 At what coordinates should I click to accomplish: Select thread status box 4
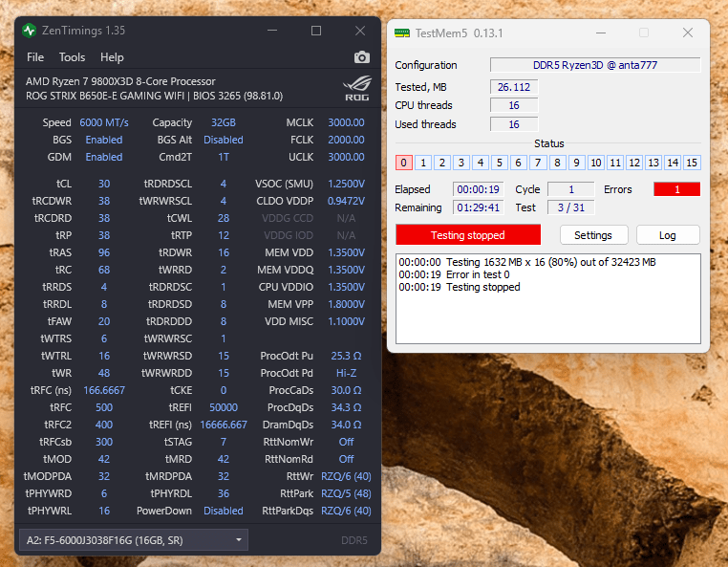(481, 163)
